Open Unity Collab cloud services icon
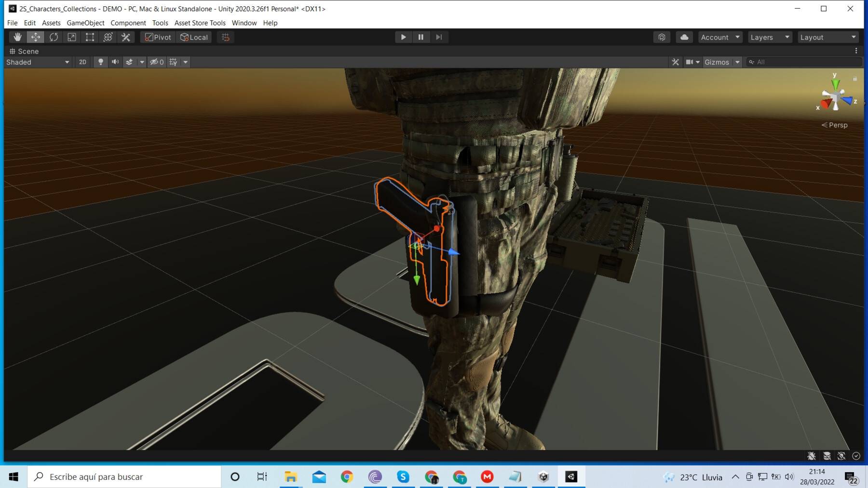 (x=684, y=37)
